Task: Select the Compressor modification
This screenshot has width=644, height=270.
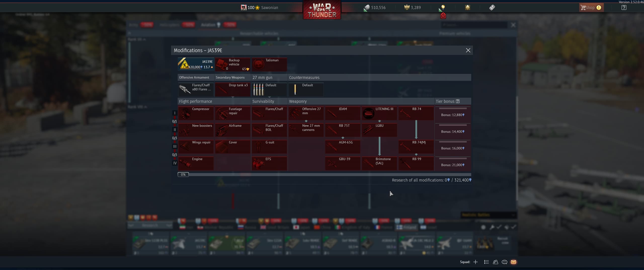Action: point(196,113)
